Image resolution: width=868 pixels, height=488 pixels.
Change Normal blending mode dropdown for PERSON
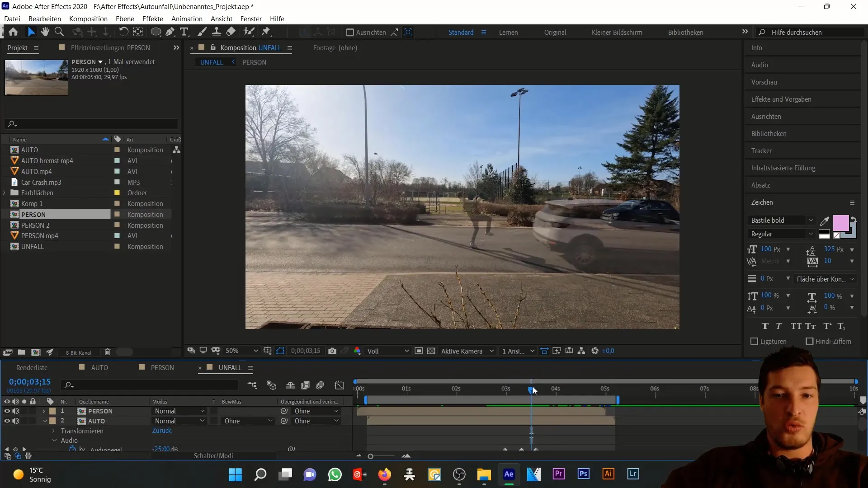click(x=178, y=411)
